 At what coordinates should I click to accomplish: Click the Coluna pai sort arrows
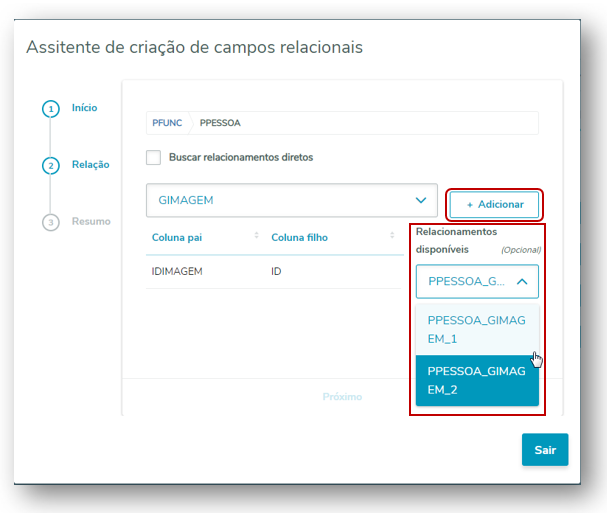256,236
